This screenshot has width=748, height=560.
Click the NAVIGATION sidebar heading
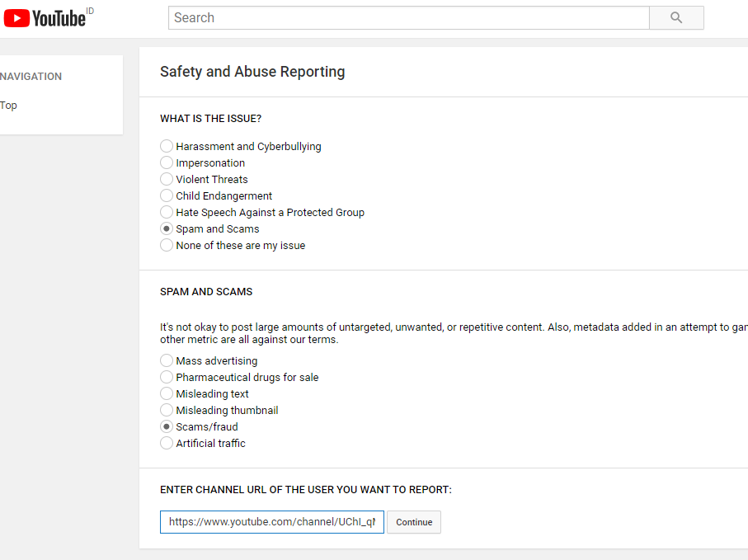click(x=31, y=77)
